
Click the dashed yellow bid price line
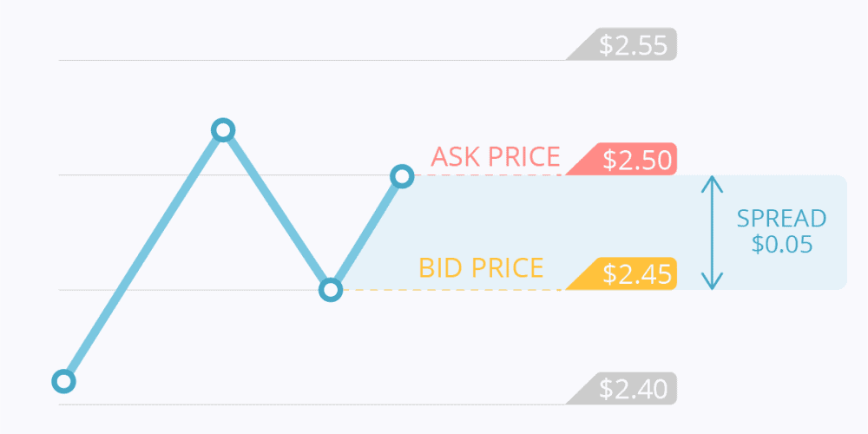point(454,290)
